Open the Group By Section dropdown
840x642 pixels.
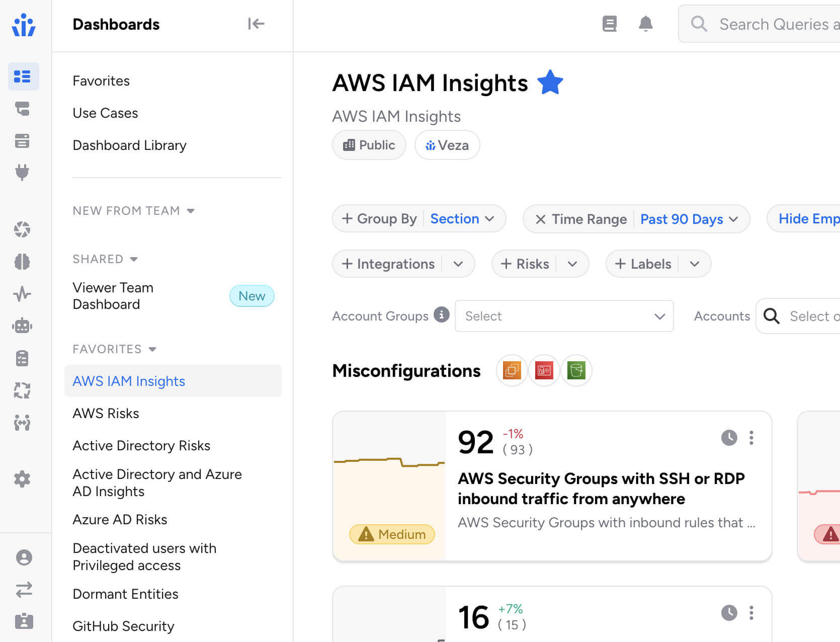(x=462, y=219)
